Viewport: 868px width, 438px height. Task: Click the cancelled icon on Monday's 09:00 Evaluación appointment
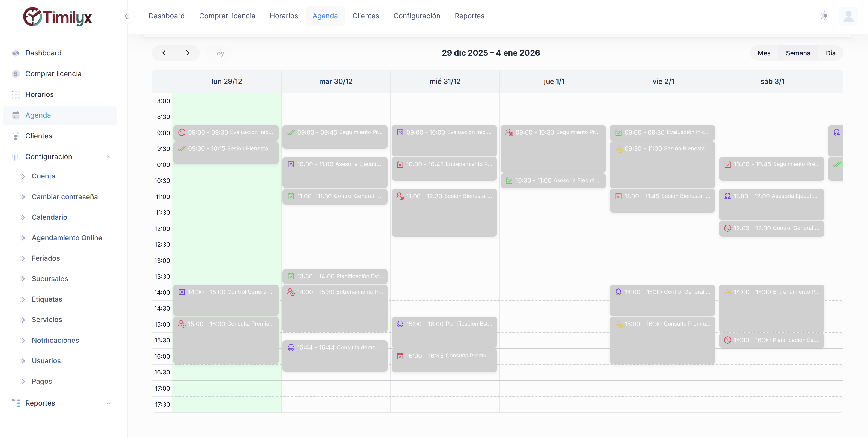click(182, 133)
